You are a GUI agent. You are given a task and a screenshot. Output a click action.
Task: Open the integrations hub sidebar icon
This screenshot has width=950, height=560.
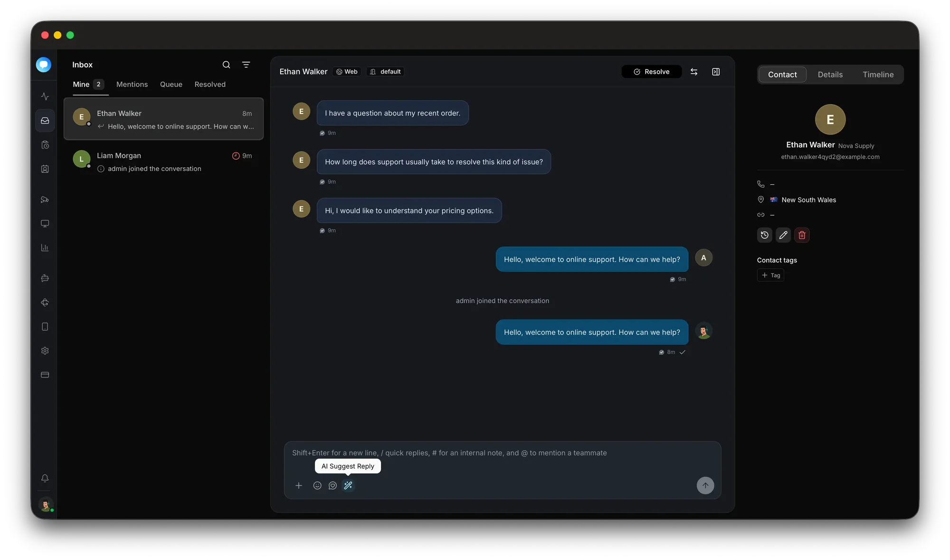(x=45, y=303)
